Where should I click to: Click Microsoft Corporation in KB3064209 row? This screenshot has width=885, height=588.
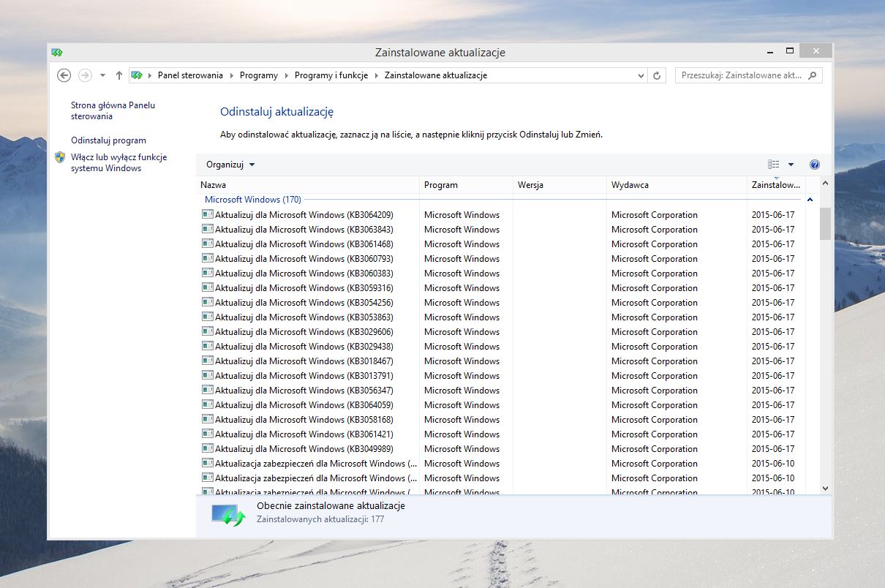655,215
